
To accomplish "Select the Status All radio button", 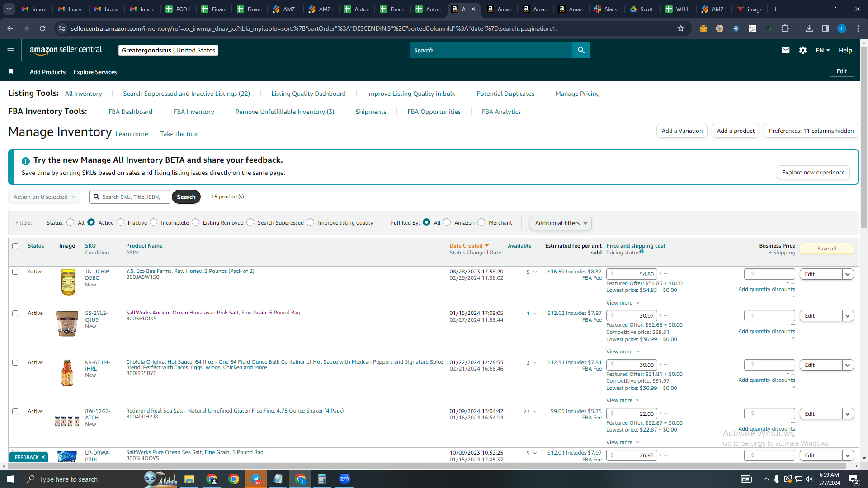I will coord(70,222).
